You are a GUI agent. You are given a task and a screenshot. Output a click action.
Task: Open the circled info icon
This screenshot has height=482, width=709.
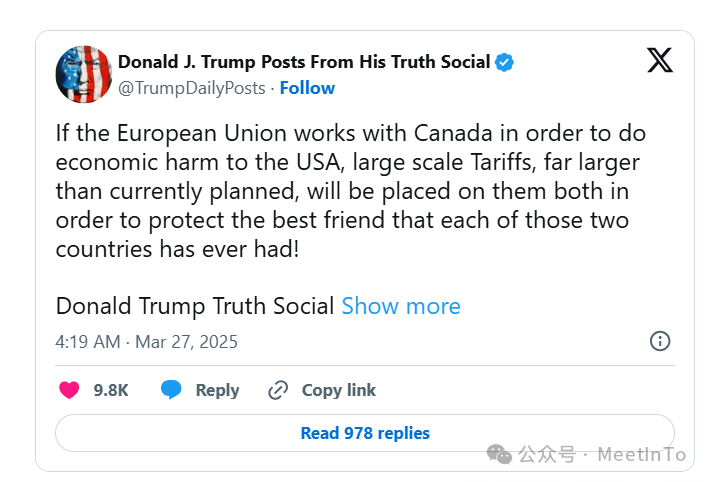pyautogui.click(x=660, y=341)
